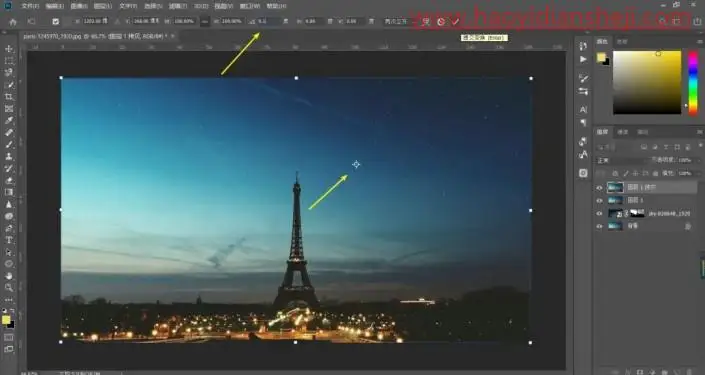Select the Type (T) tool
Screen dimensions: 705x375
pos(9,240)
